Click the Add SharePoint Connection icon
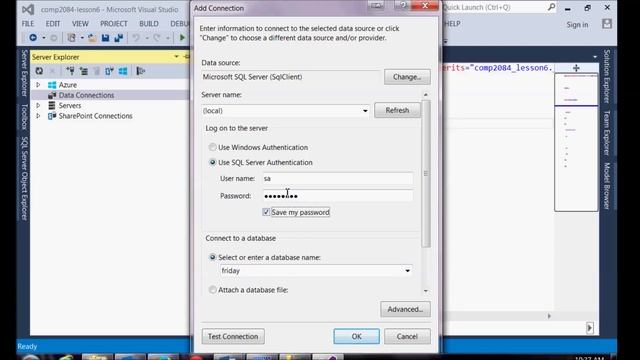Viewport: 640px width, 360px height. (x=109, y=71)
